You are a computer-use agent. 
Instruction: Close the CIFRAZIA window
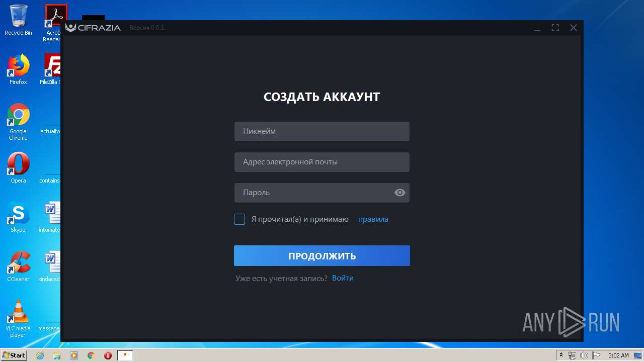pos(574,28)
